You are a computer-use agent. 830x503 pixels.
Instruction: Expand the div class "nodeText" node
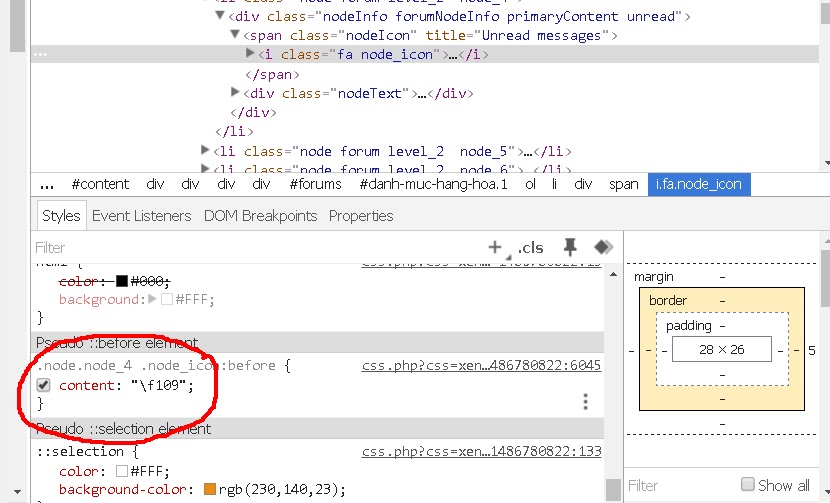[x=236, y=93]
